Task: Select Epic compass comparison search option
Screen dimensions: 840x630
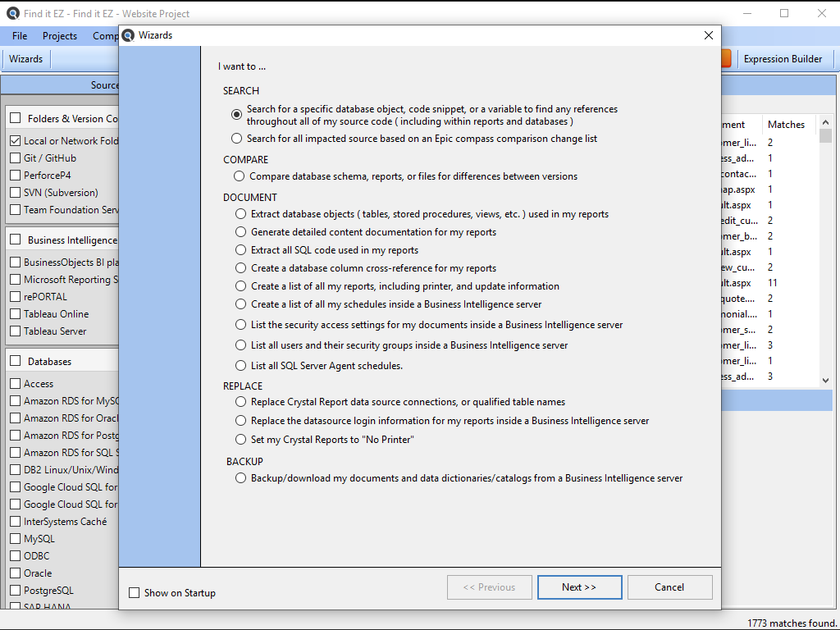Action: [237, 139]
